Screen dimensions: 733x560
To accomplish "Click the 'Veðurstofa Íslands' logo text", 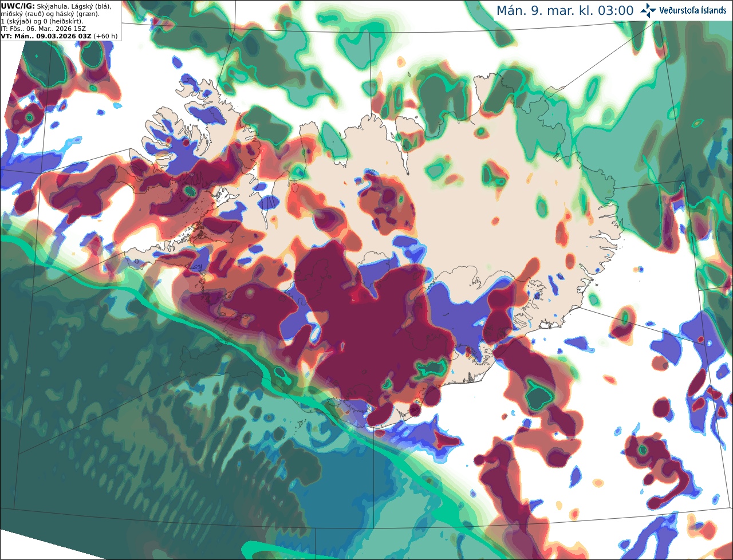I will pyautogui.click(x=692, y=10).
